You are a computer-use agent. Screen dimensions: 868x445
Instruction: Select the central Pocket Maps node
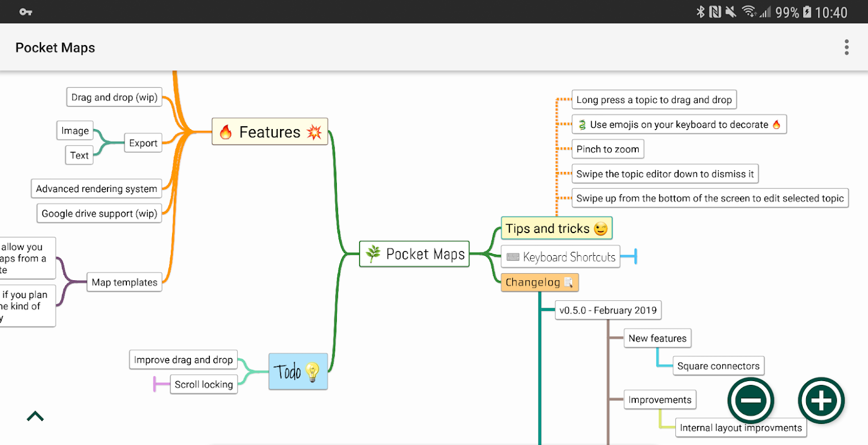click(414, 254)
